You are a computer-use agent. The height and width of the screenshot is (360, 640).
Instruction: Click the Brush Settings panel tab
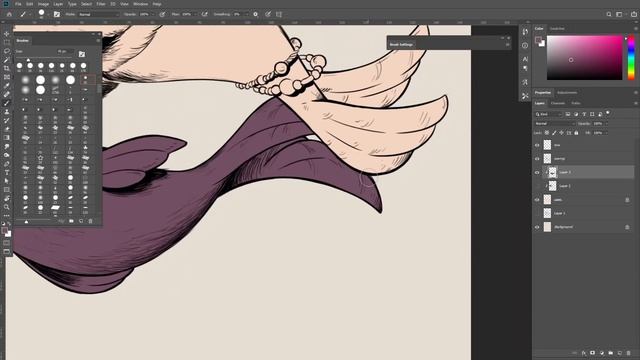point(401,44)
